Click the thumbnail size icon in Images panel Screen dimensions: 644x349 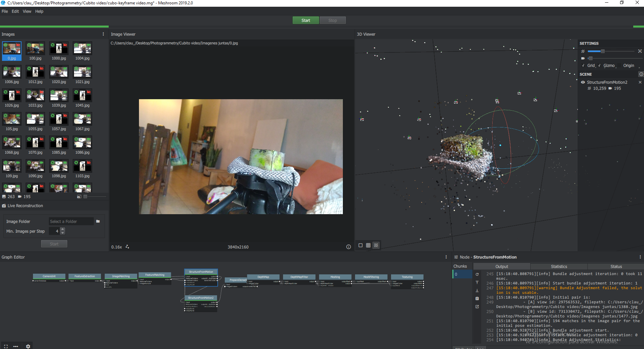(79, 197)
